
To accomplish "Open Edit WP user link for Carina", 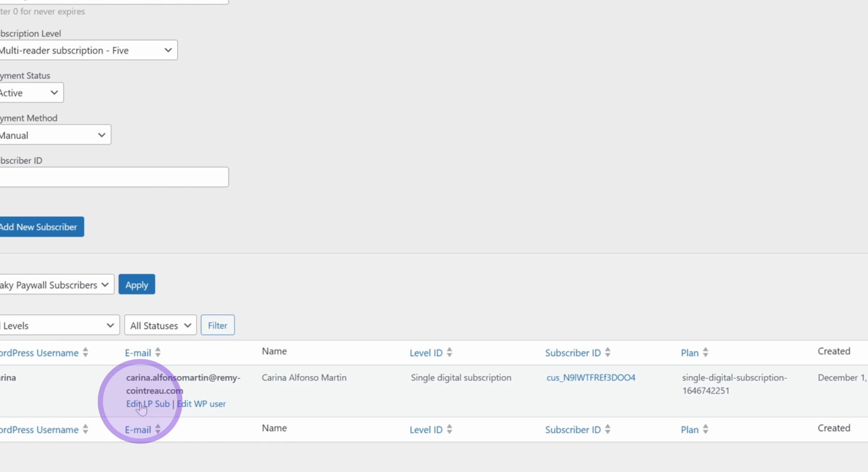I will point(201,404).
